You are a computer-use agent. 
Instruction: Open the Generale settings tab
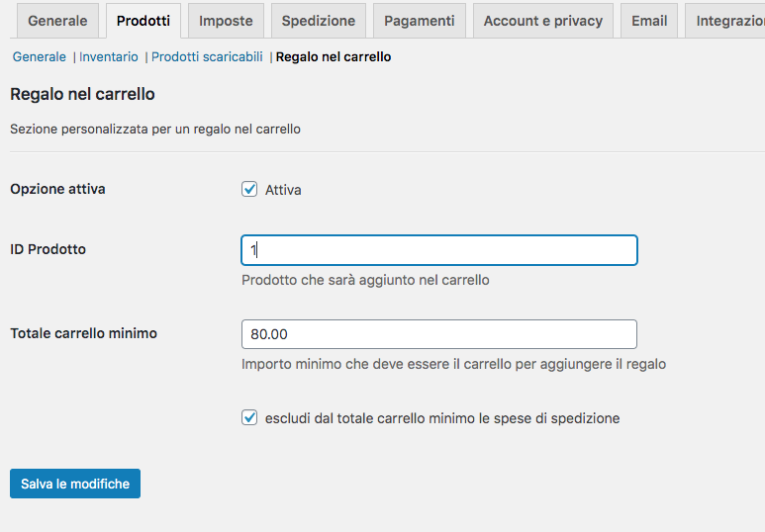tap(57, 21)
